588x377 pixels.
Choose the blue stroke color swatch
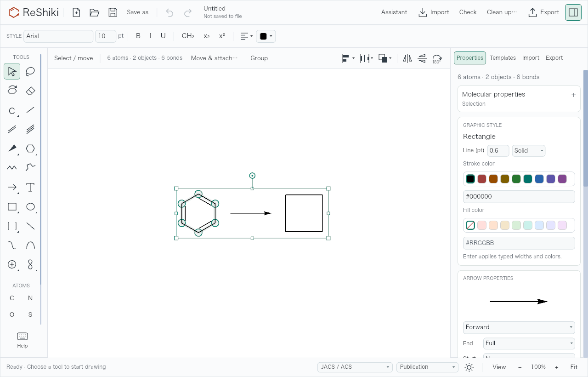[x=539, y=179]
